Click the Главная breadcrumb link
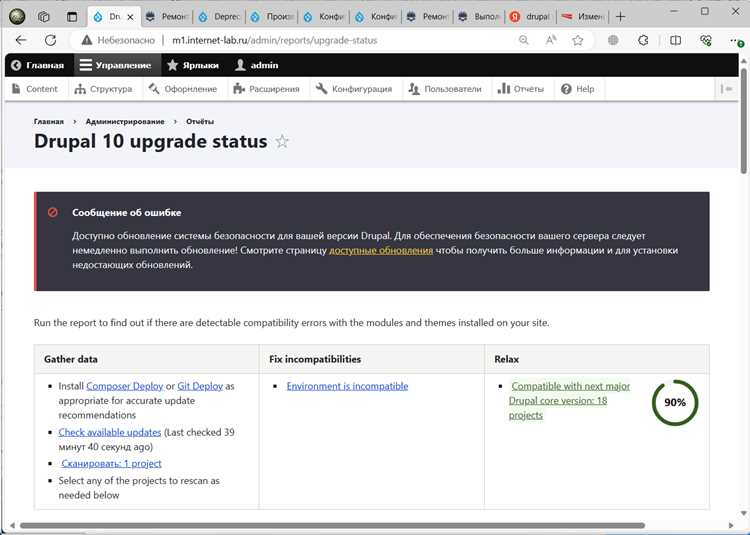Screen dimensions: 750x535 (x=49, y=121)
